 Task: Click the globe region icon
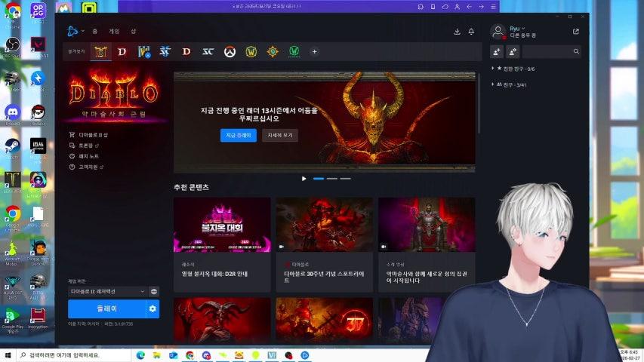(154, 291)
